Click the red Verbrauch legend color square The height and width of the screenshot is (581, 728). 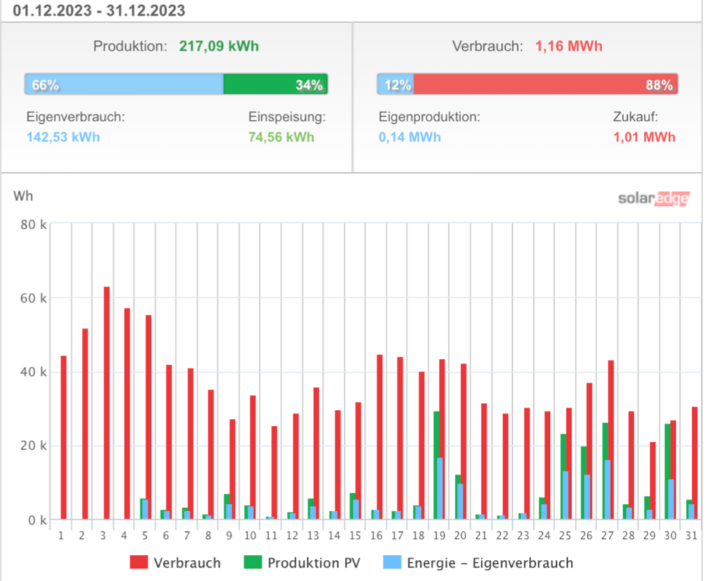pos(139,562)
